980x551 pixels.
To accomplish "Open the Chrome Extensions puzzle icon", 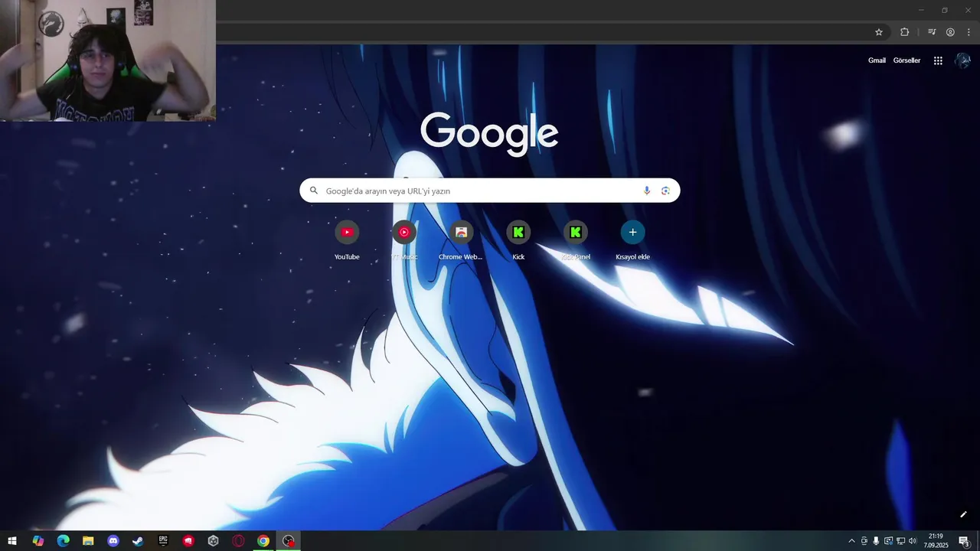I will [904, 32].
